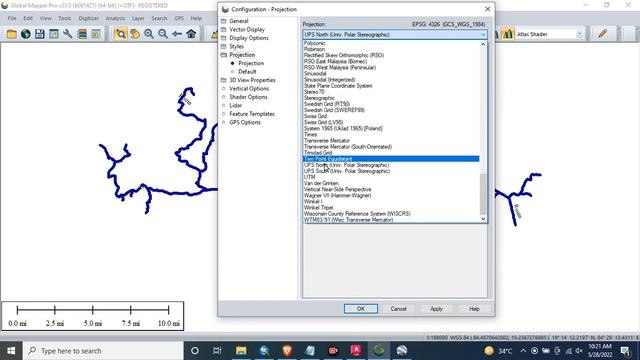Click OK in the Configuration dialog
The width and height of the screenshot is (640, 360).
361,309
